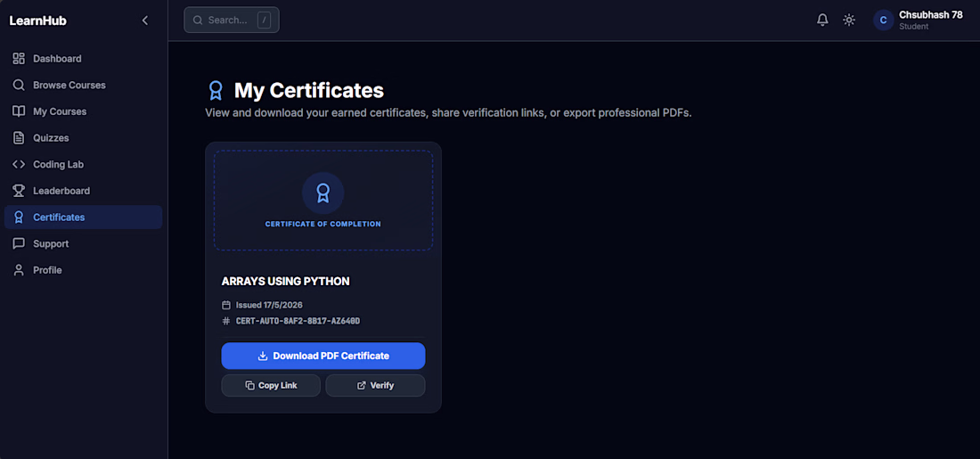Click the Support chat bubble icon
This screenshot has height=459, width=980.
point(19,243)
